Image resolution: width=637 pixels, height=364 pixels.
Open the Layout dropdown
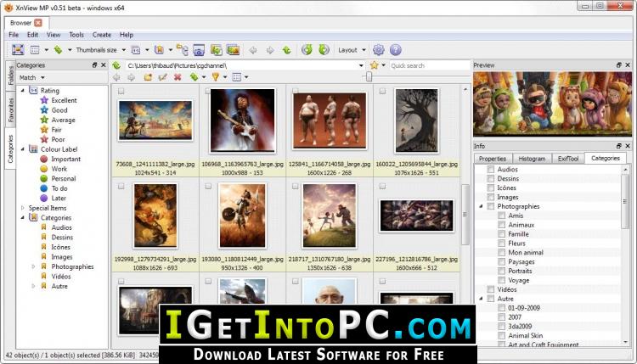352,50
